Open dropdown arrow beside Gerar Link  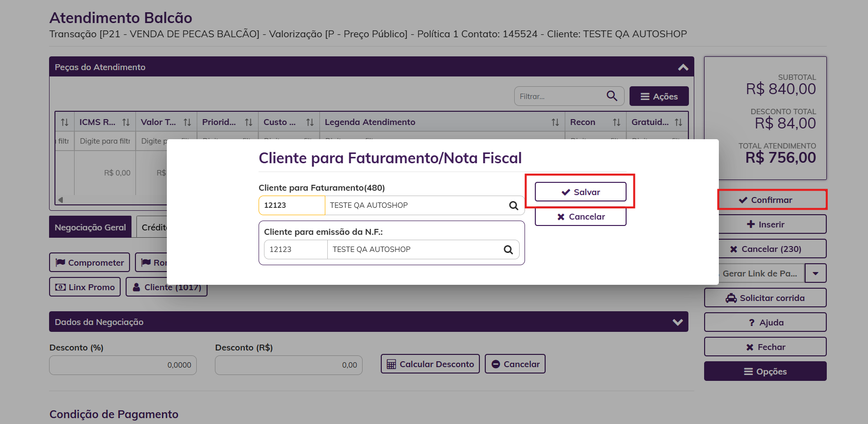[815, 273]
